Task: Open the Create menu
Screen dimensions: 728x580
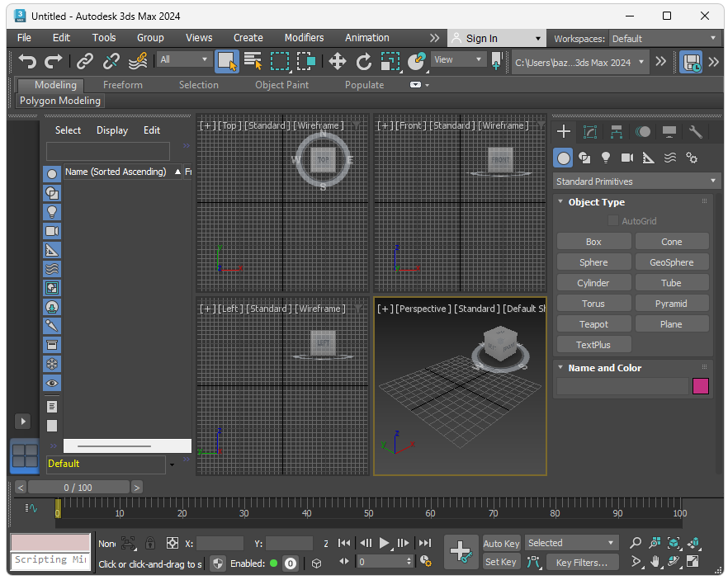Action: (x=248, y=38)
